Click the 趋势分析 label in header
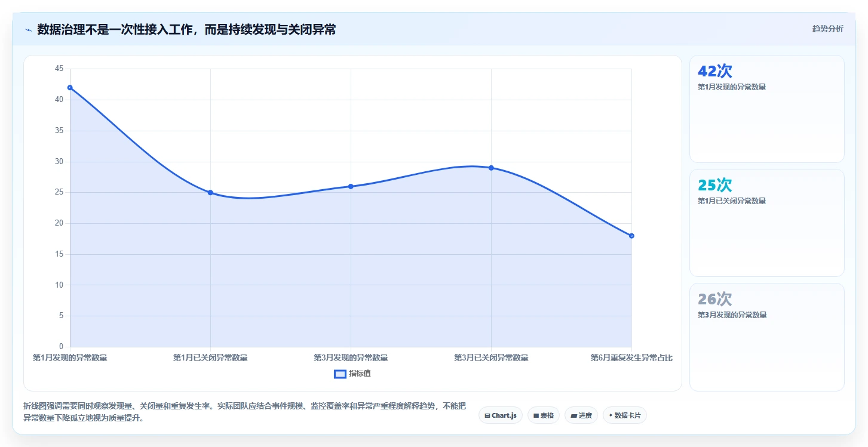Image resolution: width=868 pixels, height=447 pixels. [827, 29]
